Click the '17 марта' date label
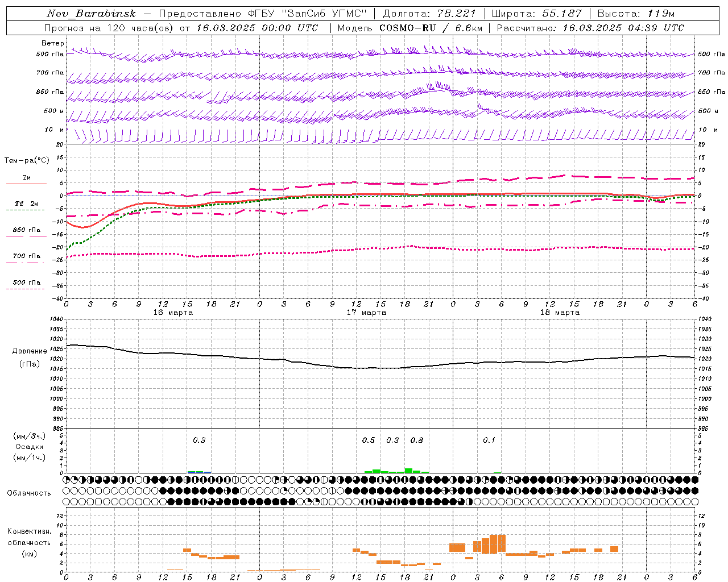The image size is (728, 582). point(367,313)
